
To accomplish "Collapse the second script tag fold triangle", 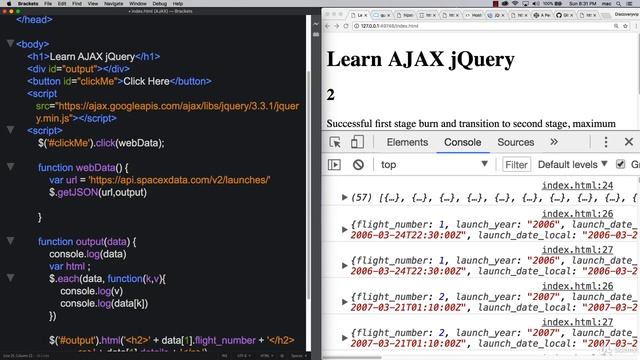I will pyautogui.click(x=11, y=130).
